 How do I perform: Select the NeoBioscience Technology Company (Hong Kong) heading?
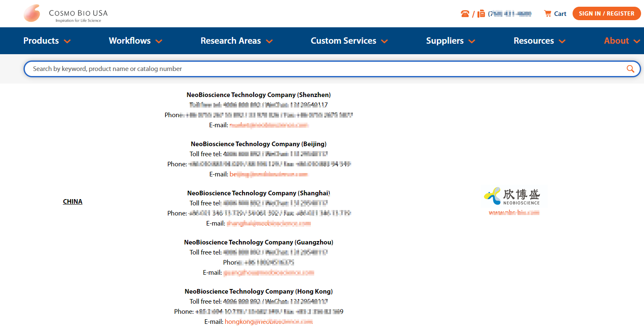pyautogui.click(x=259, y=292)
